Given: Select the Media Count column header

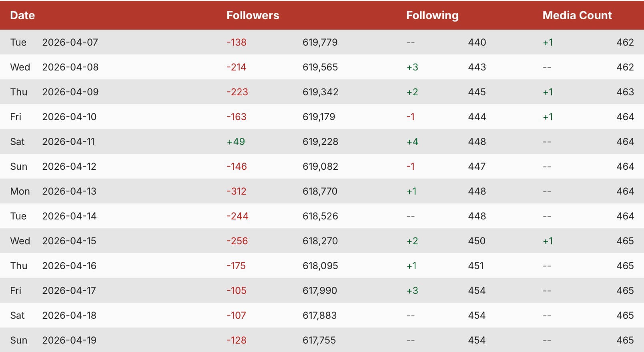Looking at the screenshot, I should coord(577,15).
